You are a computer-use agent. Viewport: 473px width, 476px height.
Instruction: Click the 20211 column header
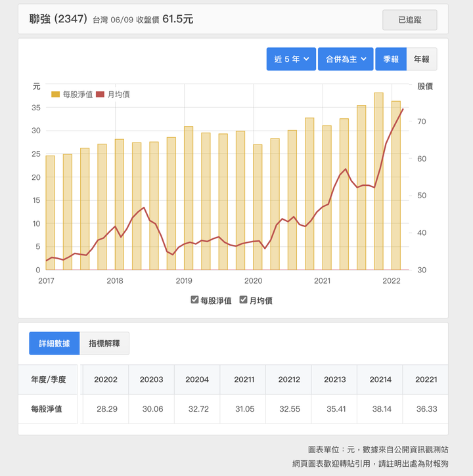pos(244,379)
